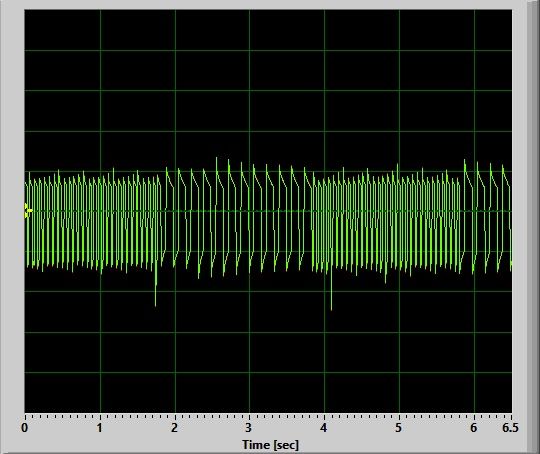Select the x-axis label 5

pos(399,428)
